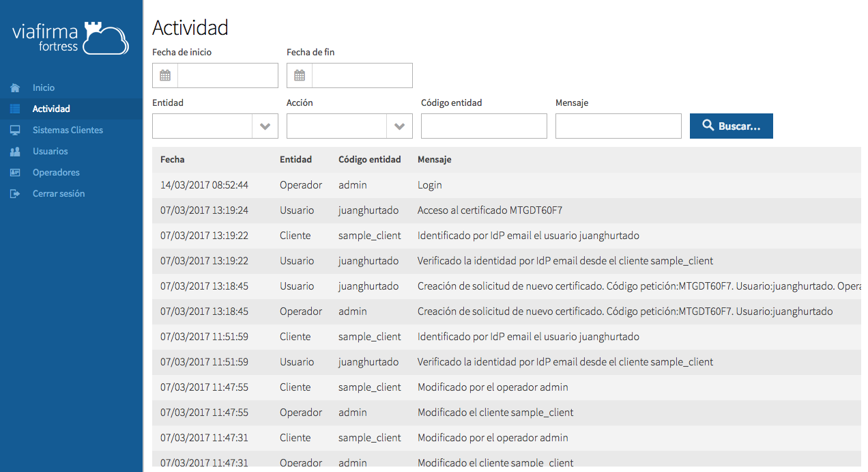The image size is (868, 472).
Task: Click the people icon beside Usuarios
Action: pos(15,151)
